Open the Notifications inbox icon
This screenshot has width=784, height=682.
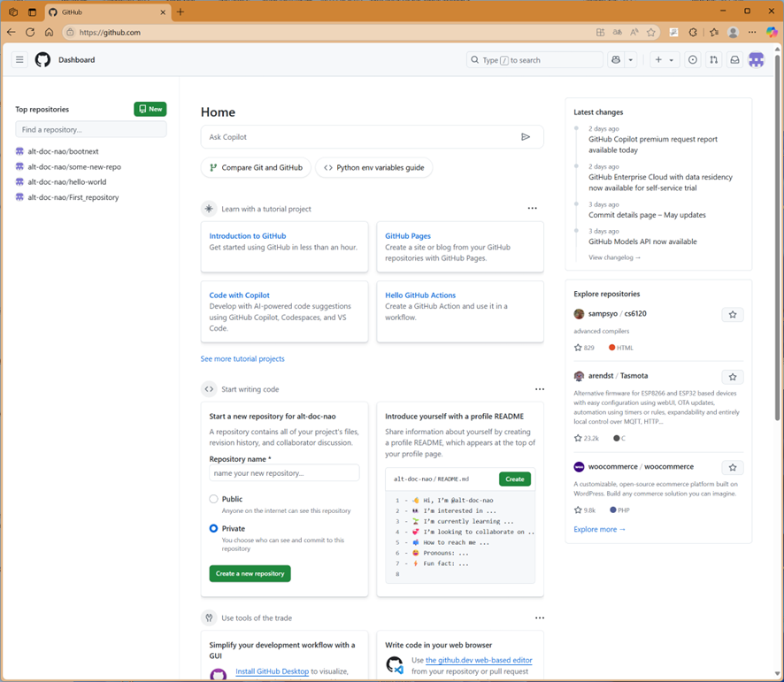click(734, 60)
